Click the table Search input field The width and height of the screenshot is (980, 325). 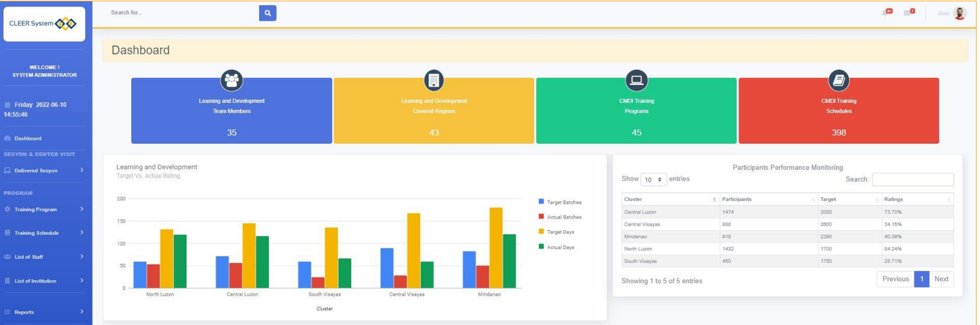click(912, 179)
